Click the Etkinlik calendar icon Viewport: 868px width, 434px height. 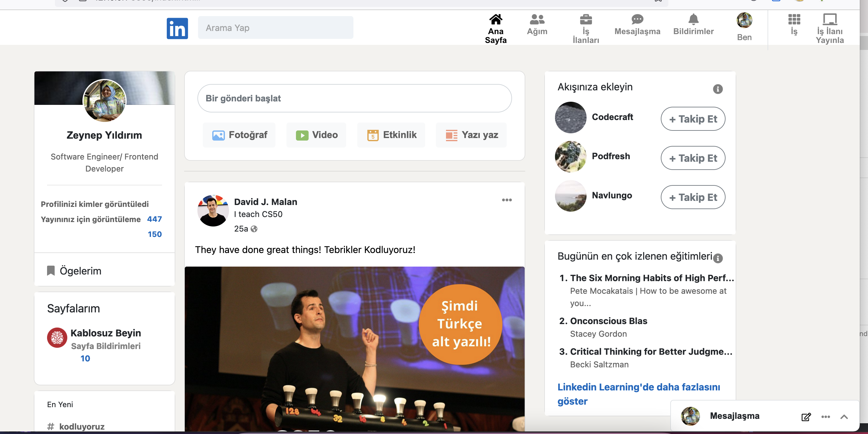pos(372,135)
